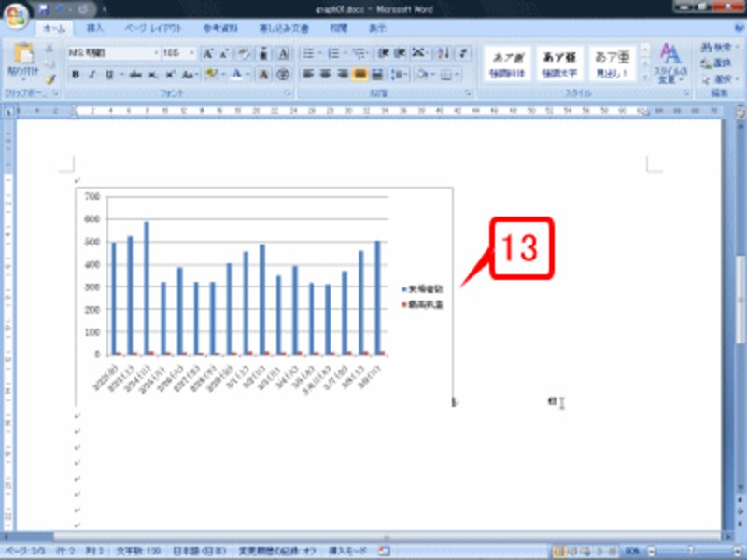Apply highlight color to text
Screen dimensions: 747x560
pyautogui.click(x=212, y=72)
